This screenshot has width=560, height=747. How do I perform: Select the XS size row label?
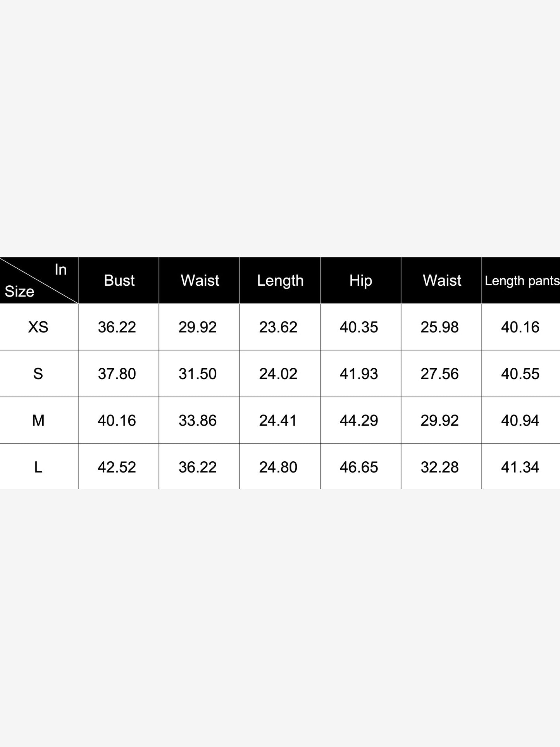pos(38,327)
